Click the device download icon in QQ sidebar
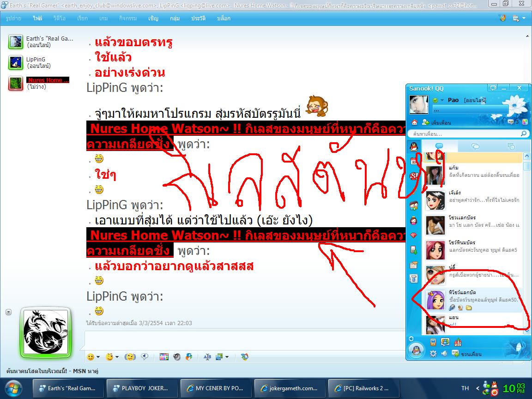Viewport: 532px width, 399px height. 414,250
